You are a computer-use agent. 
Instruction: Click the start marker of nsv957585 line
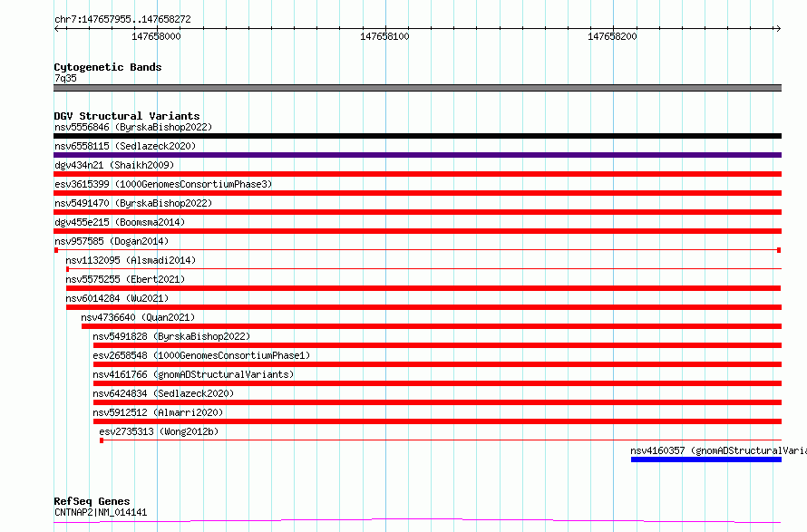pos(56,250)
